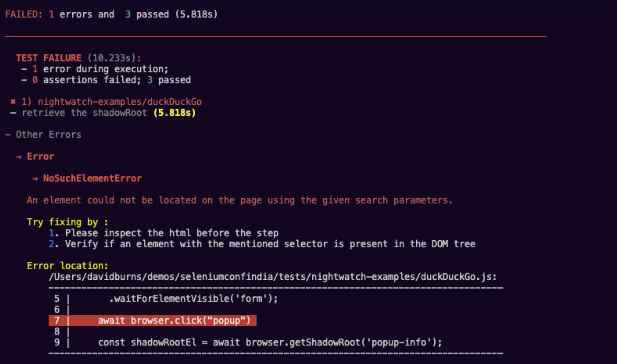Click highlighted line 7 browser.click code

153,321
